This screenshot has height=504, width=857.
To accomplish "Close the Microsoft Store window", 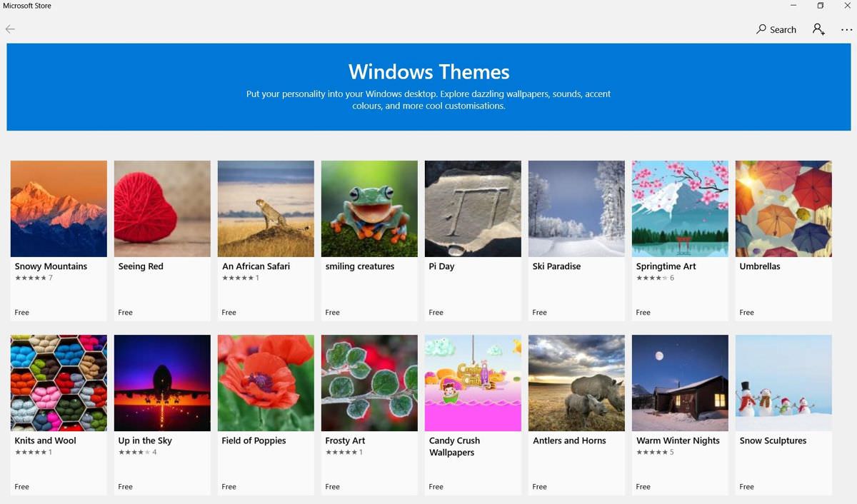I will [847, 6].
